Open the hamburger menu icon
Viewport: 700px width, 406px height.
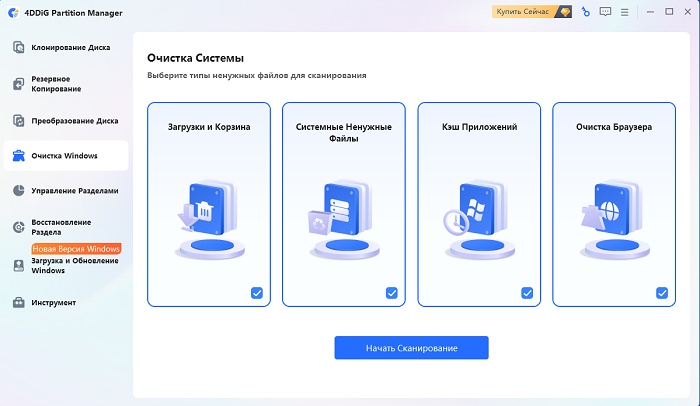[625, 13]
